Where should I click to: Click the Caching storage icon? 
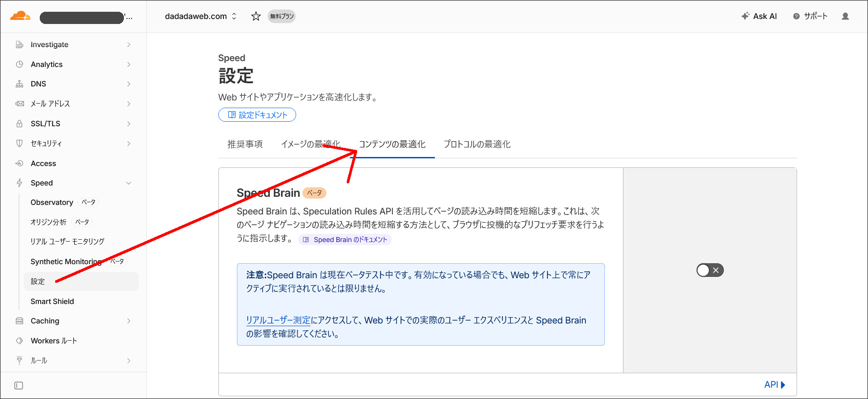(19, 321)
